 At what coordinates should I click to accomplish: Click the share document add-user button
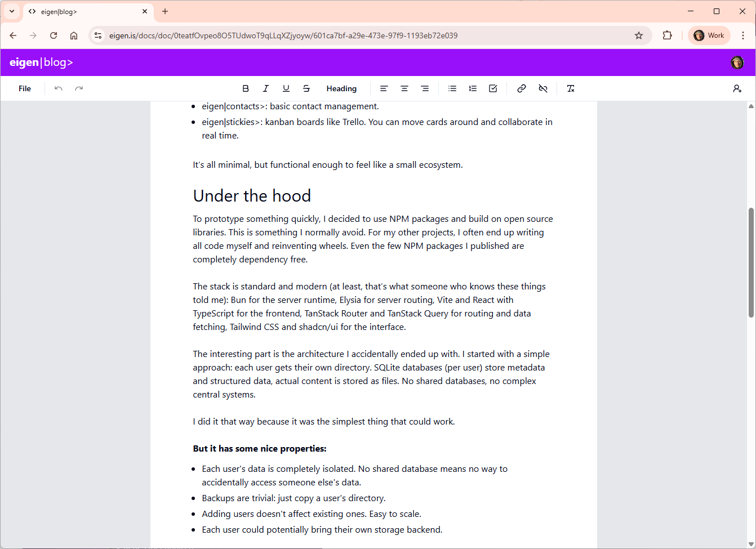click(x=737, y=88)
